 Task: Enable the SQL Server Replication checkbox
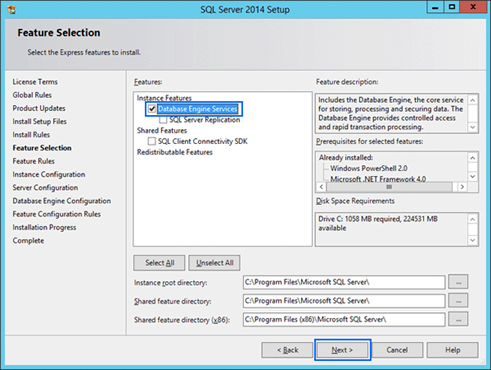[163, 120]
